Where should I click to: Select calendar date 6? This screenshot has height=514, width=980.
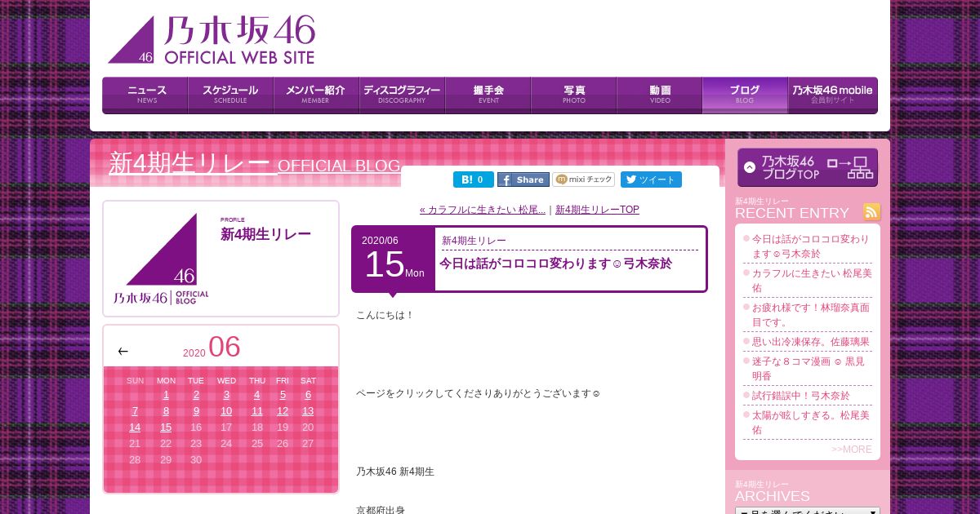coord(308,395)
